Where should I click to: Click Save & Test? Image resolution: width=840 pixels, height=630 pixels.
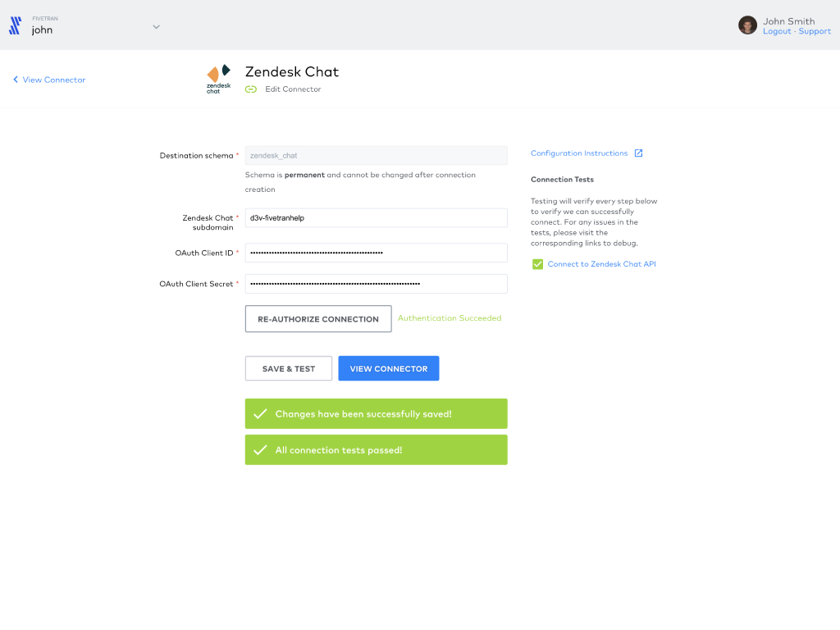pyautogui.click(x=288, y=368)
